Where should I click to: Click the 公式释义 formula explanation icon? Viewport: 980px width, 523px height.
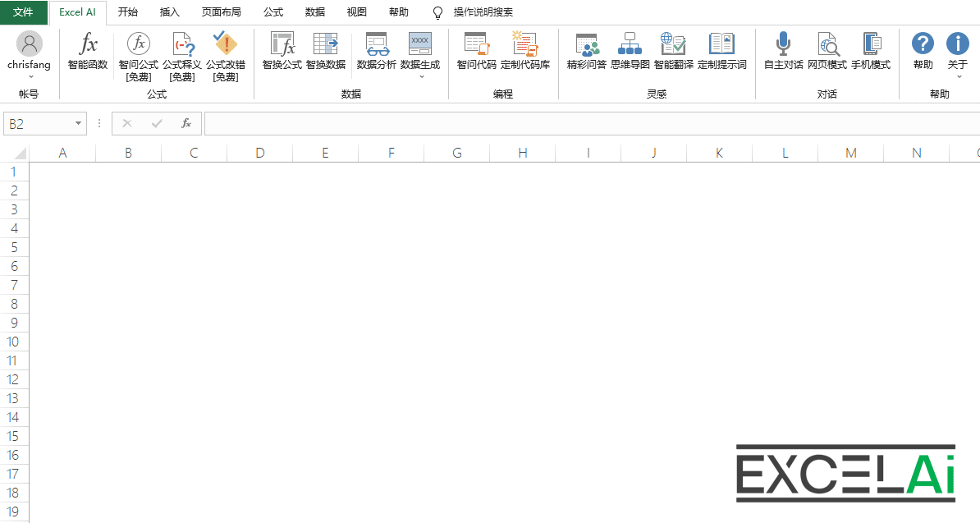click(183, 44)
